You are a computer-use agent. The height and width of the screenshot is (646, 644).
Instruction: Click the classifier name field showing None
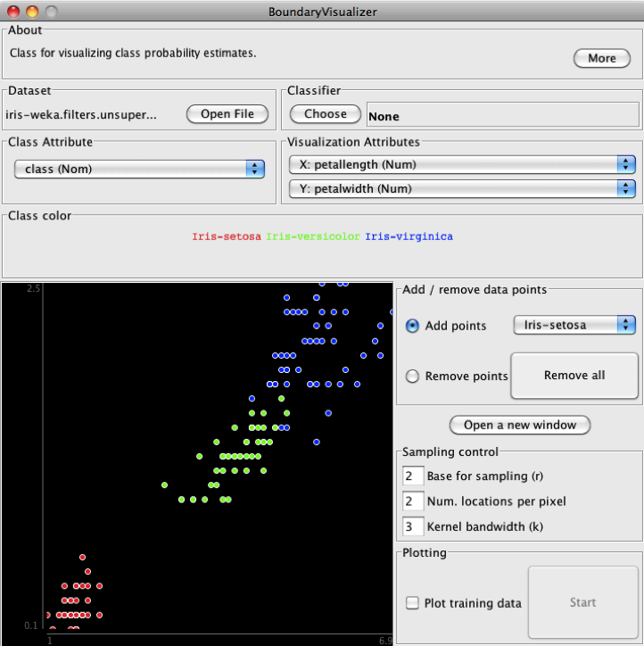click(x=502, y=115)
